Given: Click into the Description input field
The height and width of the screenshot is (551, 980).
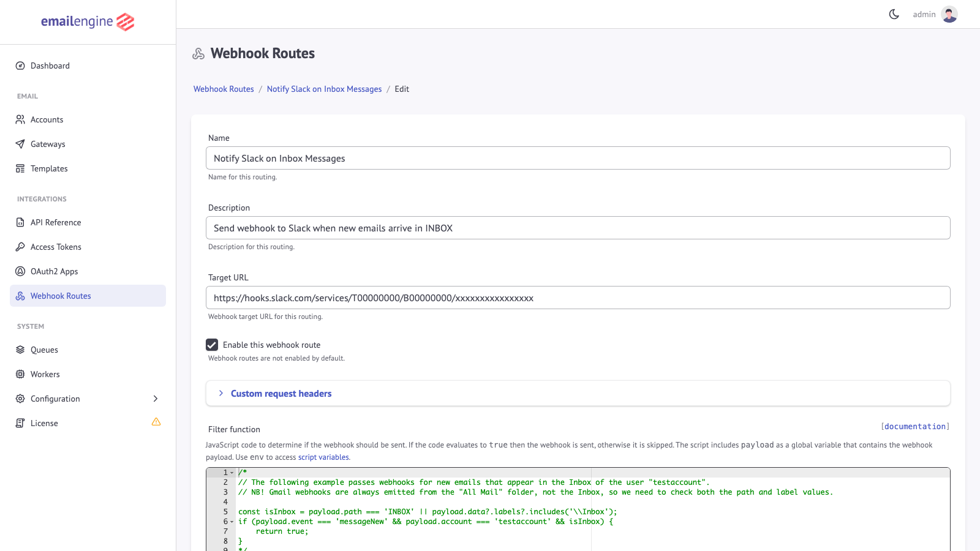Looking at the screenshot, I should pyautogui.click(x=578, y=228).
